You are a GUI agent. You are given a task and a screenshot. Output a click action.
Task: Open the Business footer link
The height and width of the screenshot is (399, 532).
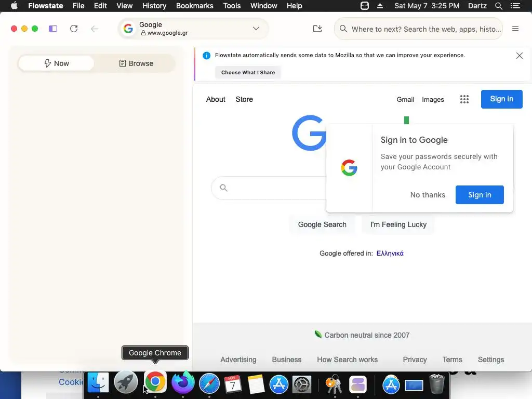286,360
